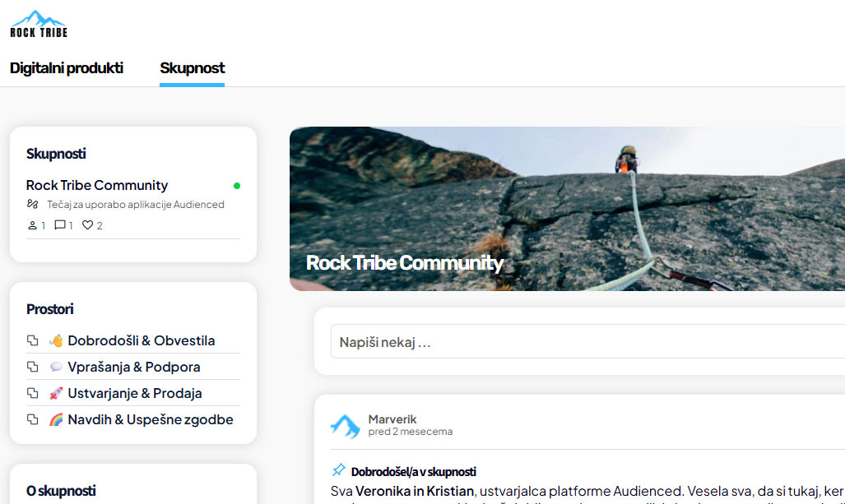Click the Napiši nekaj input field

pos(588,341)
